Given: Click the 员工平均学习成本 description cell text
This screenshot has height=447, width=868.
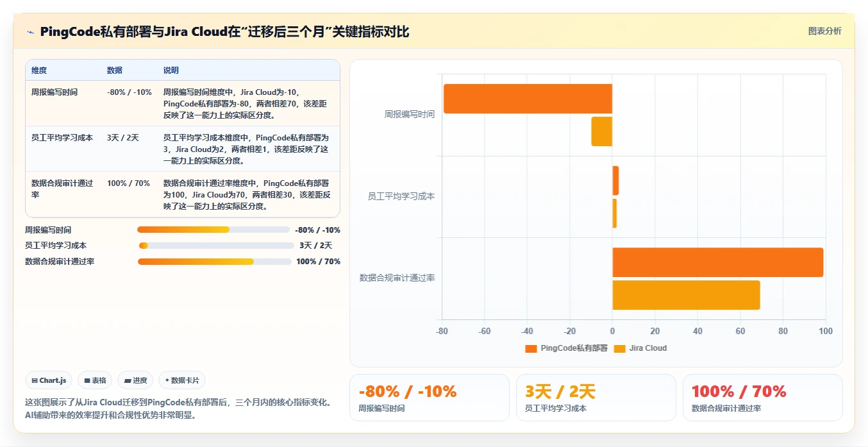Looking at the screenshot, I should coord(247,149).
